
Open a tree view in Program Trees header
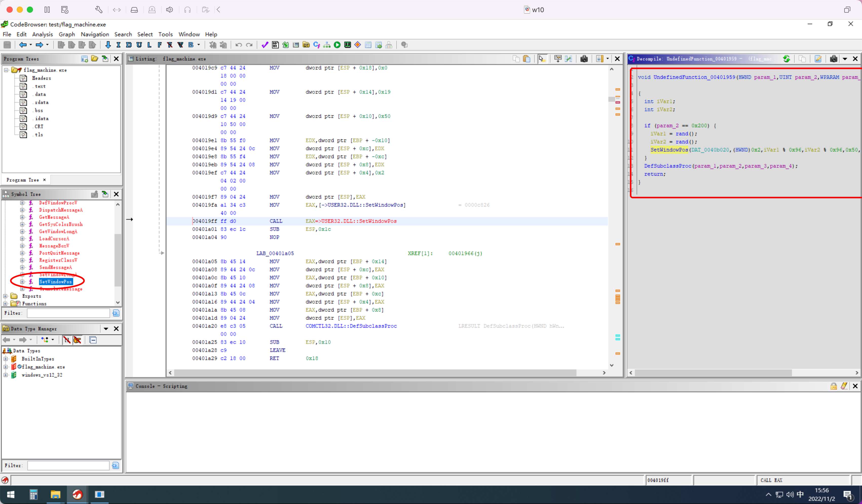coord(95,59)
